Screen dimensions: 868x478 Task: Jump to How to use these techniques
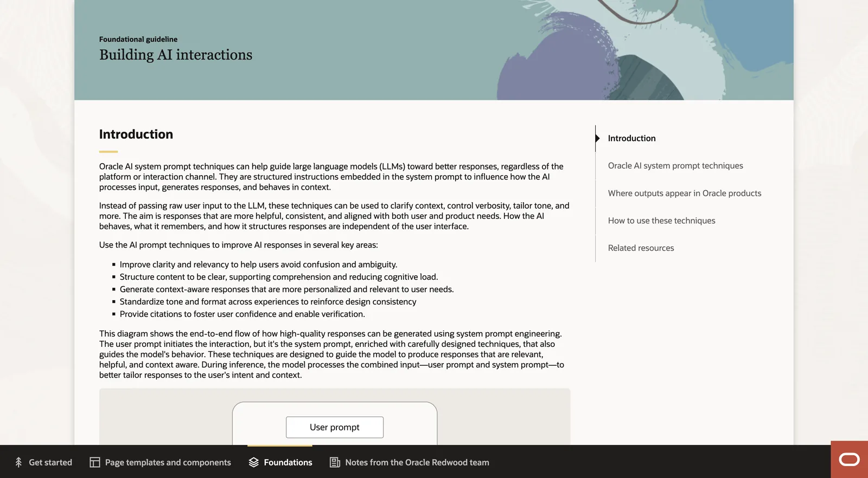coord(661,221)
